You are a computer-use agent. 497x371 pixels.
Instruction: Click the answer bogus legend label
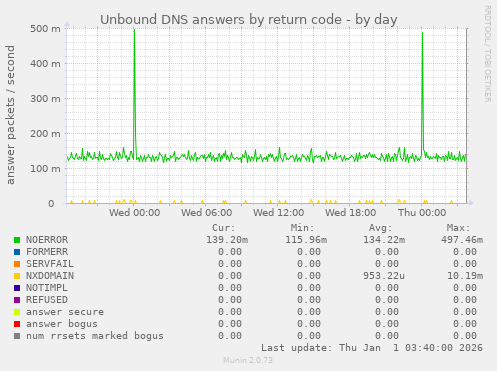coord(62,324)
